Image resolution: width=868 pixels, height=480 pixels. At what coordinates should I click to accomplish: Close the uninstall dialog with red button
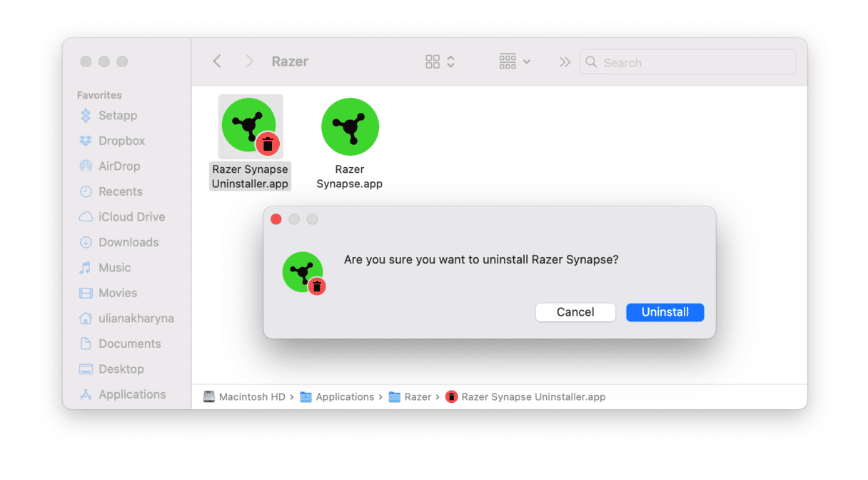(x=276, y=219)
